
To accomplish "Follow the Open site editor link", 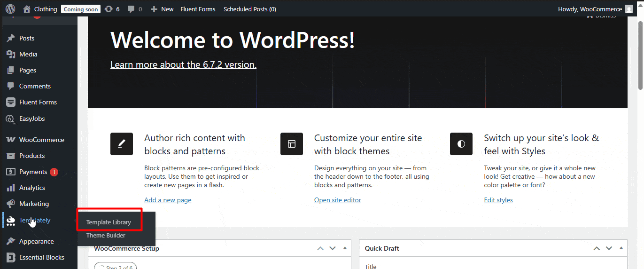I will (338, 200).
